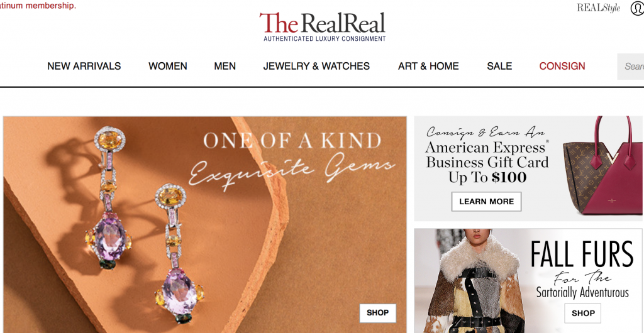Go to Art & Home section
This screenshot has height=333, width=644.
tap(428, 66)
